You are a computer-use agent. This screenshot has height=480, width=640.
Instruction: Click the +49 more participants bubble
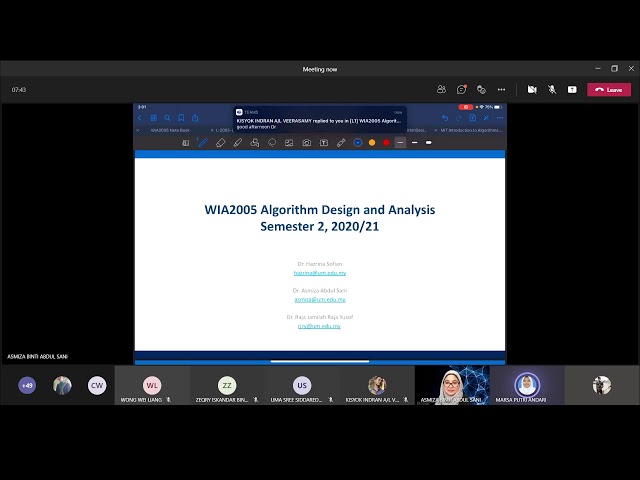coord(27,385)
